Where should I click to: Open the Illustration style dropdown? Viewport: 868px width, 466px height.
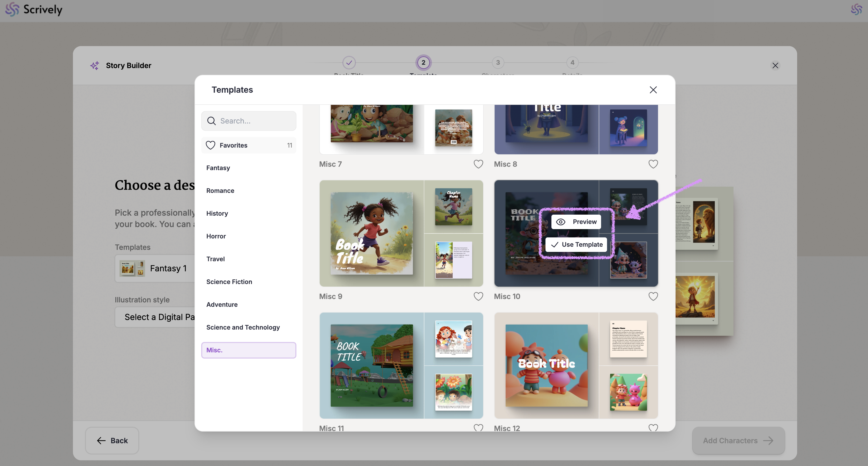[x=155, y=317]
